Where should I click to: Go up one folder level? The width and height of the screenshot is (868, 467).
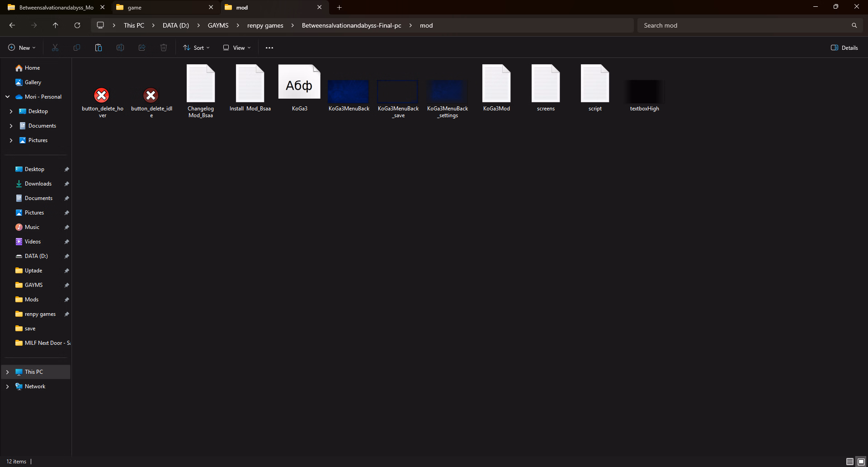click(56, 25)
